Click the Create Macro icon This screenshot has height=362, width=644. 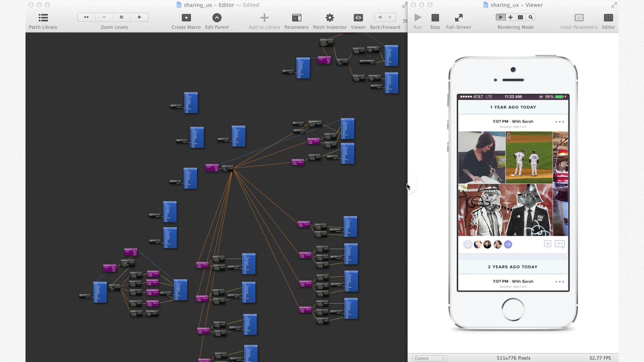click(186, 18)
